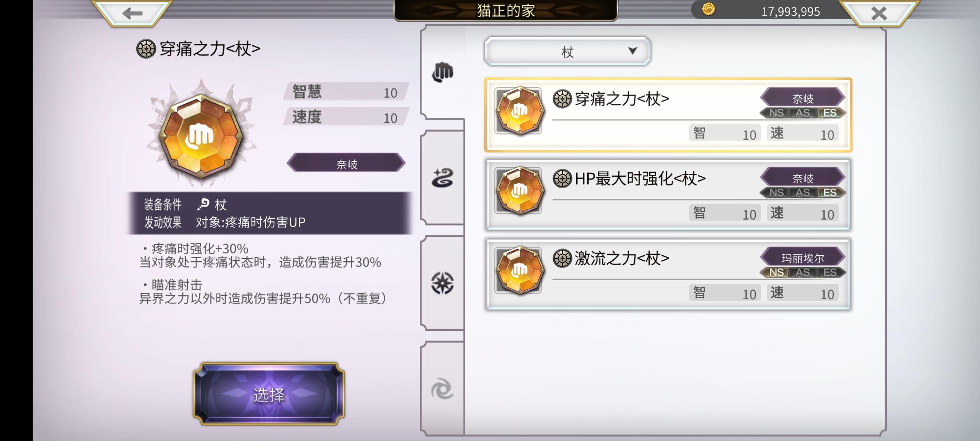The image size is (980, 441).
Task: Click NS AS ES badge on first entry
Action: point(802,113)
